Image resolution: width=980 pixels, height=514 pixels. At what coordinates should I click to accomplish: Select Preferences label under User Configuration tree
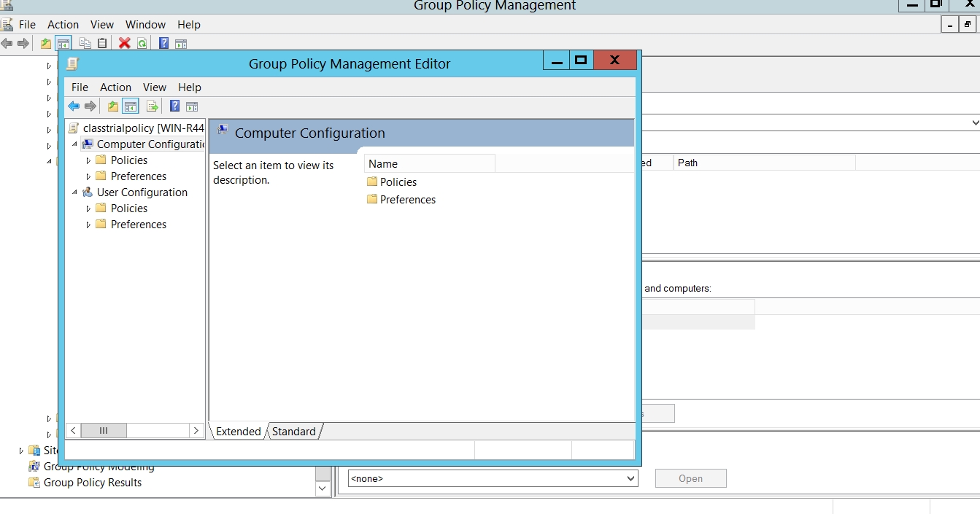coord(139,225)
